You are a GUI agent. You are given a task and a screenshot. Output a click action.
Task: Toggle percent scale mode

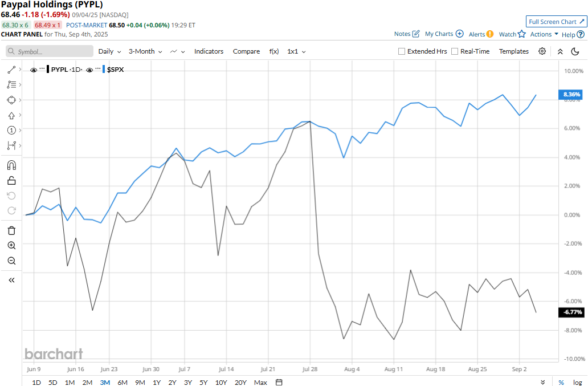coord(561,382)
